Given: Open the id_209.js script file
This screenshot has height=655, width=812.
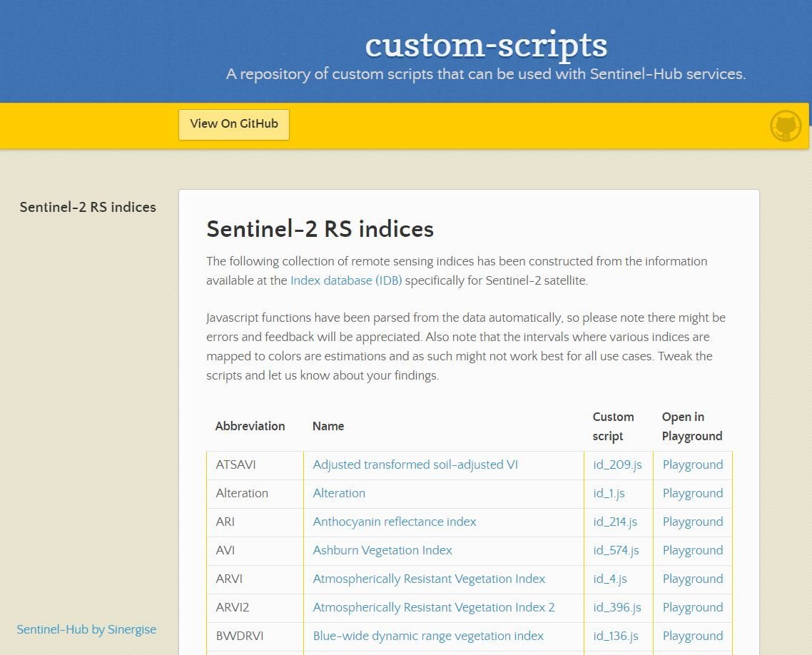Looking at the screenshot, I should click(617, 464).
